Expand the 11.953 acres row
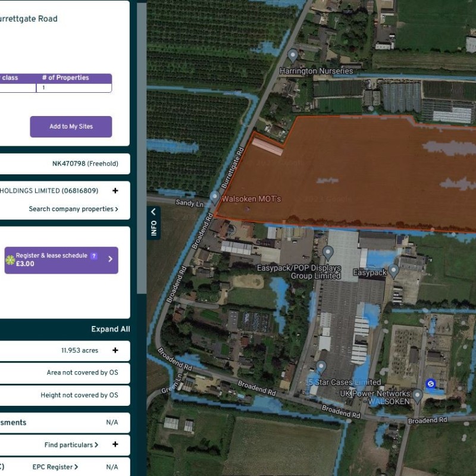This screenshot has height=476, width=476. (x=115, y=350)
